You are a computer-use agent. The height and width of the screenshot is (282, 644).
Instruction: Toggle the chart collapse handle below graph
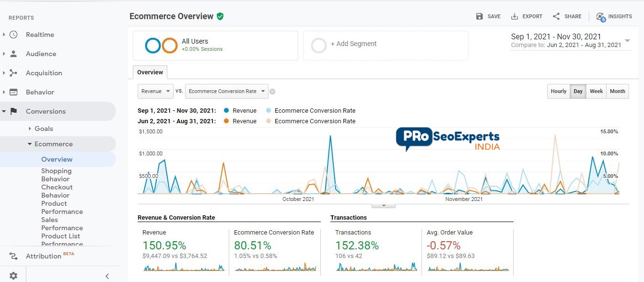tap(383, 206)
